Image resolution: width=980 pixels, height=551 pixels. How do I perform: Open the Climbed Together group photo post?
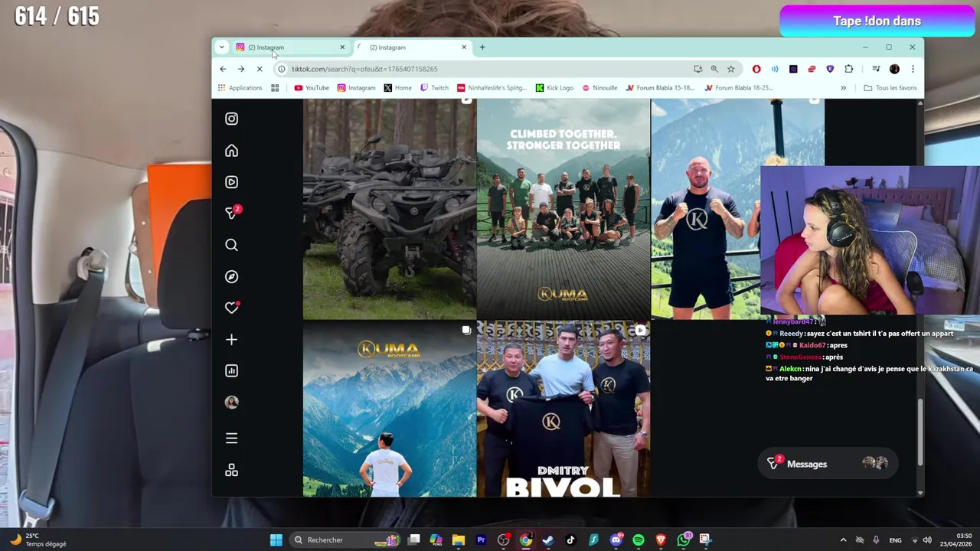click(x=563, y=209)
